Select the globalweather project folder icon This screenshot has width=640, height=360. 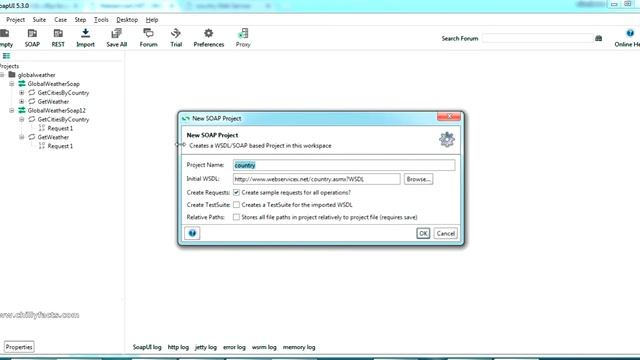click(x=12, y=75)
